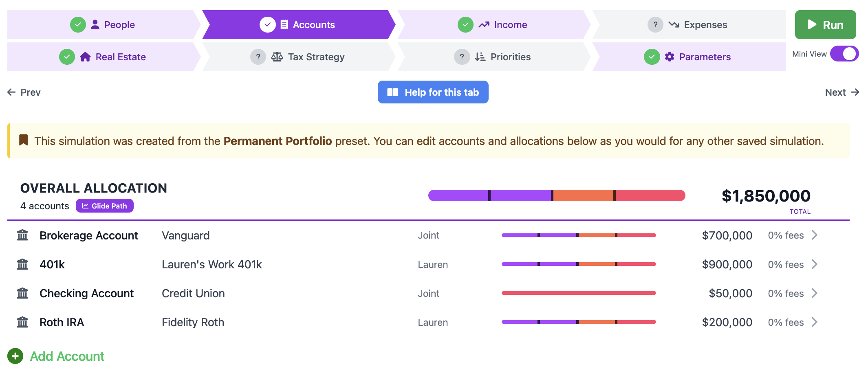
Task: Click the green checkmark on People step
Action: [x=78, y=25]
